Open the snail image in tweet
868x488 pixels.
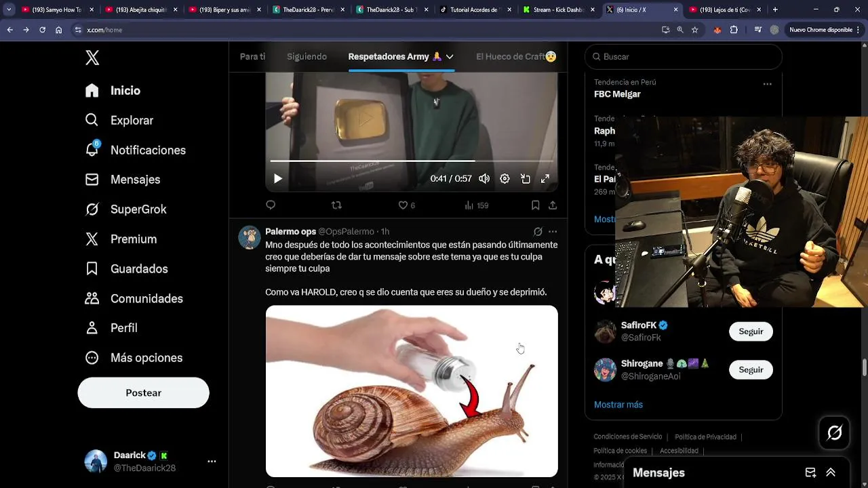(412, 391)
